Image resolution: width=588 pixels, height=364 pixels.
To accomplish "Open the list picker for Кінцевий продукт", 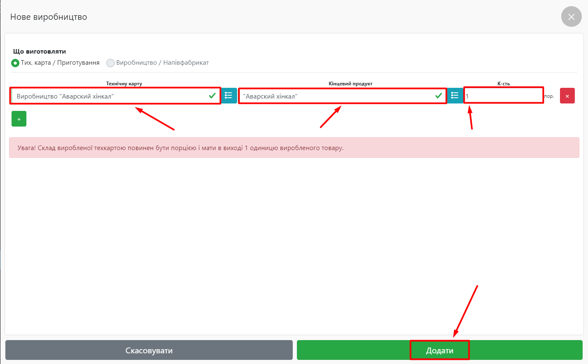I will 455,96.
